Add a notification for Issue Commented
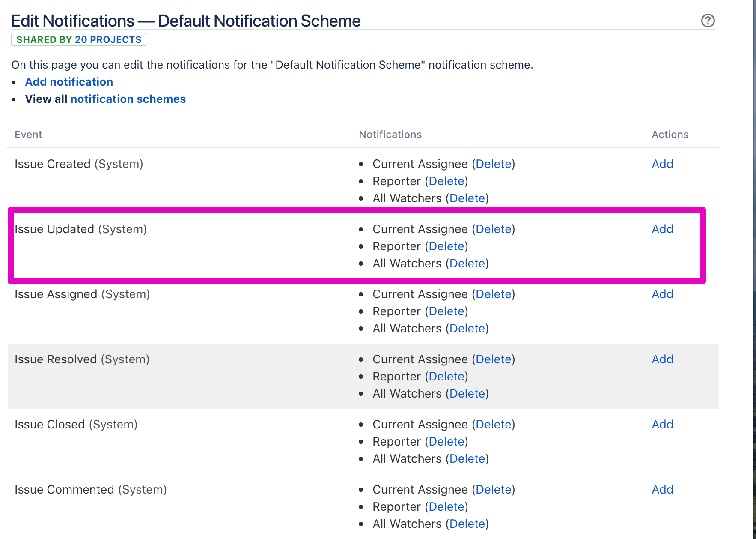Screen dimensions: 756x539 (662, 490)
